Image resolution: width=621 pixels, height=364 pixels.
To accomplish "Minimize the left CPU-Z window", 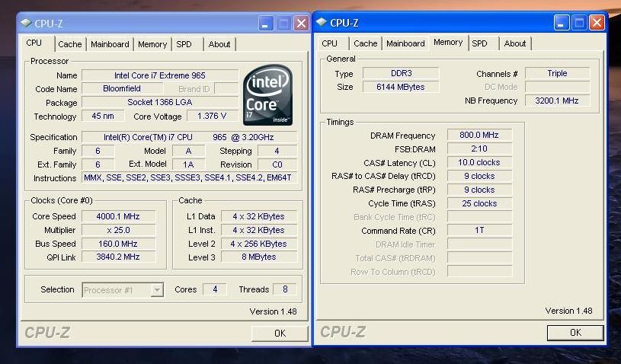I will [266, 24].
